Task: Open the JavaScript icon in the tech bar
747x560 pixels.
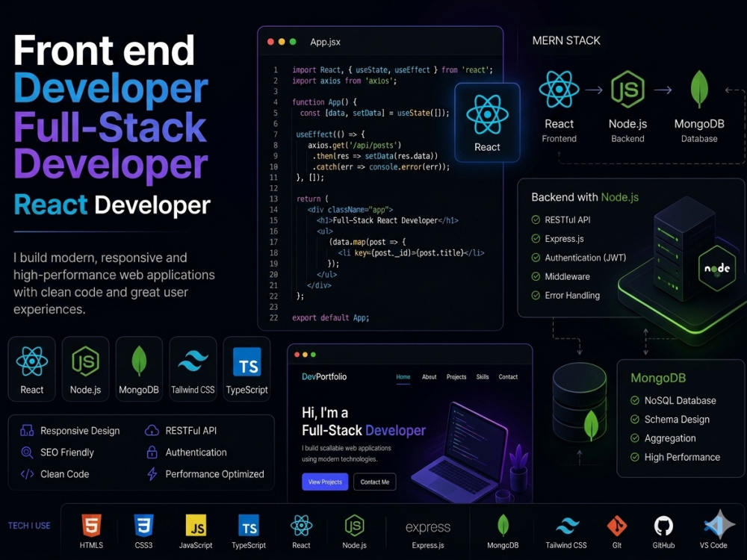Action: click(x=196, y=526)
